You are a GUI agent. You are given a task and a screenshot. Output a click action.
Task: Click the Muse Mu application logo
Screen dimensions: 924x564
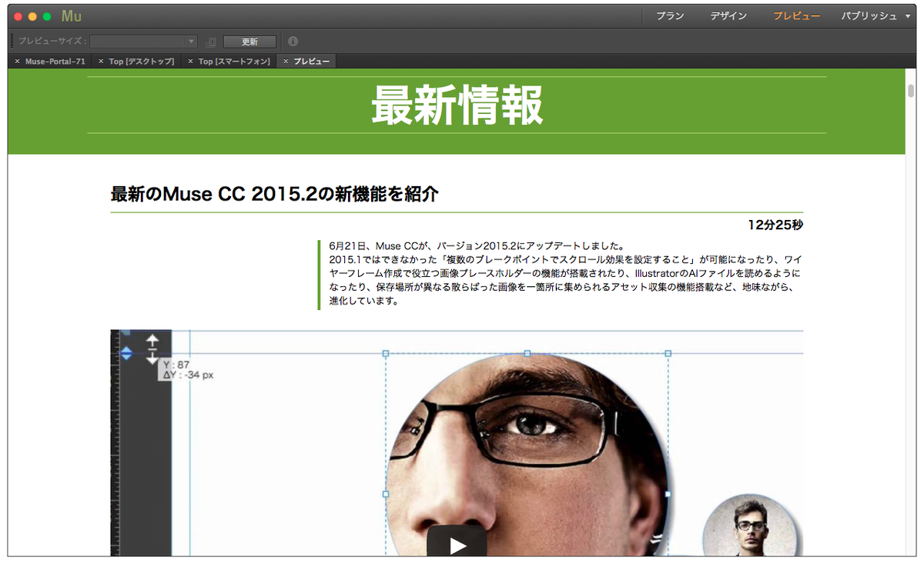click(x=72, y=16)
